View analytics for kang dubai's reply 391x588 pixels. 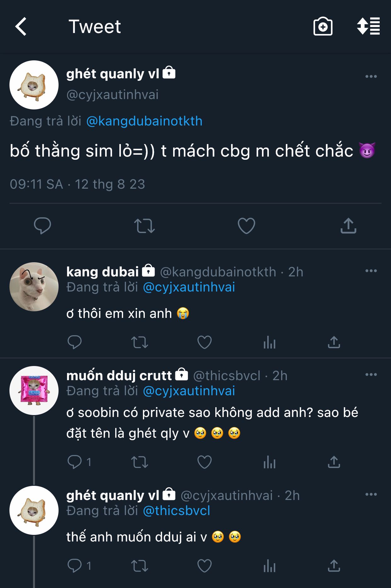coord(269,342)
